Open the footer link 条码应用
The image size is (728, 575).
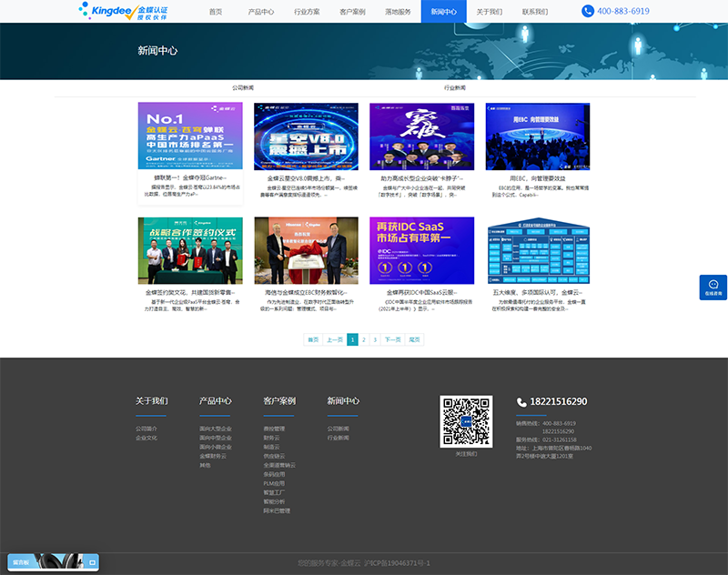click(x=274, y=474)
